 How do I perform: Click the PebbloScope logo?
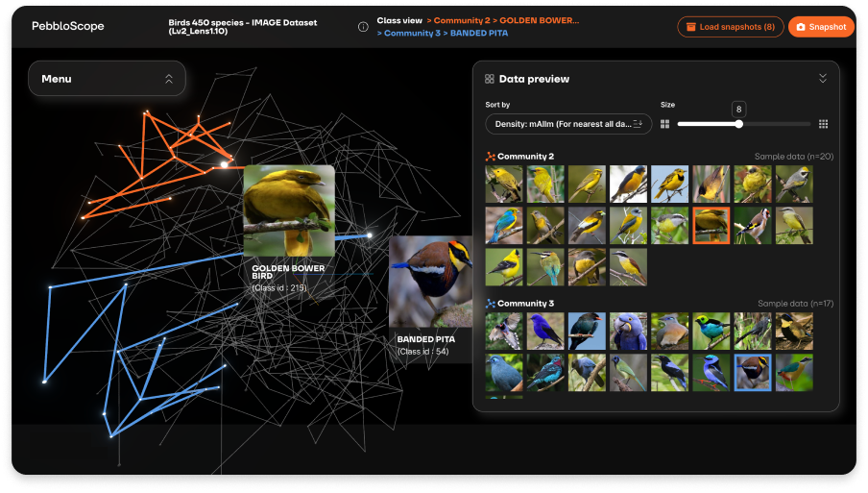pyautogui.click(x=67, y=27)
